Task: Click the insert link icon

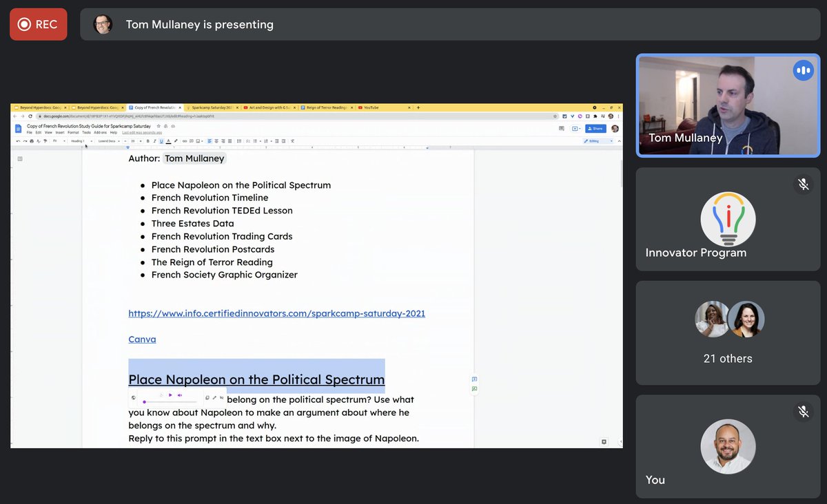Action: [185, 141]
